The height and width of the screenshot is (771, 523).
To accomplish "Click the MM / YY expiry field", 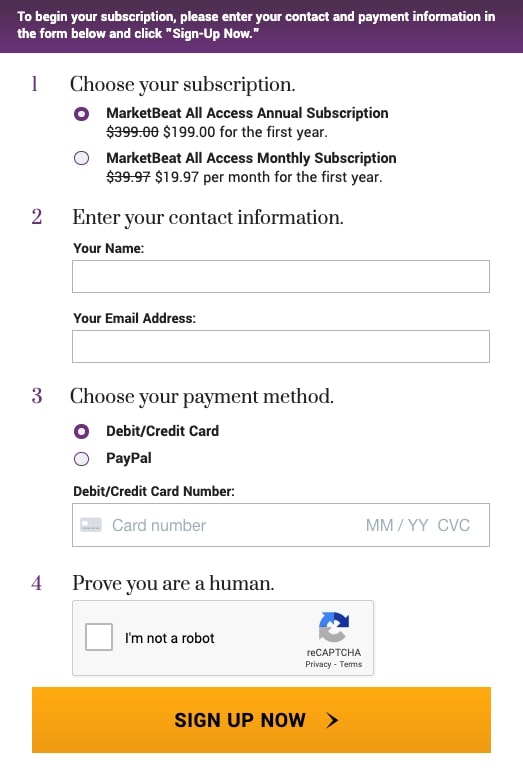I will [x=397, y=525].
